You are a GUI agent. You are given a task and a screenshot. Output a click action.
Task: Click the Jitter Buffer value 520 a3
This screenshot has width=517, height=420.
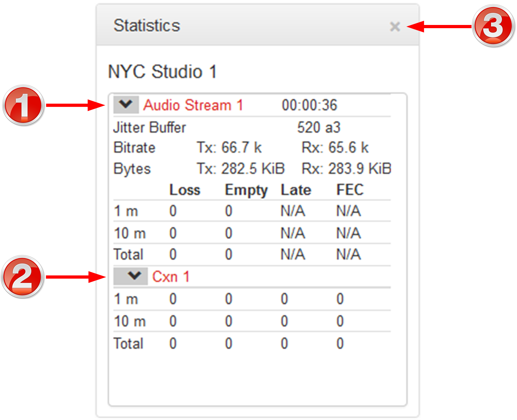point(319,127)
